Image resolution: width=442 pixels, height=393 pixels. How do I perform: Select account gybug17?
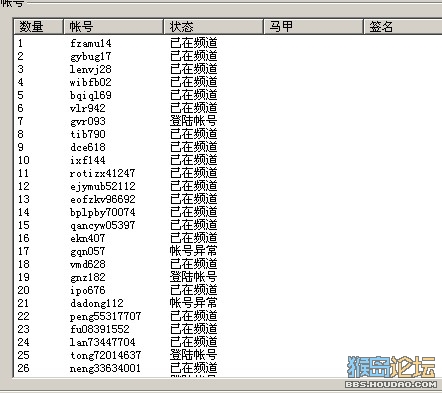[x=91, y=56]
